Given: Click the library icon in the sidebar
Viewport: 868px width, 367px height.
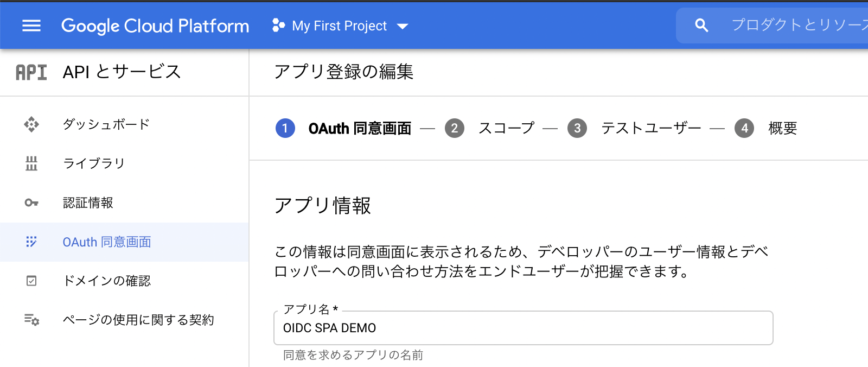Looking at the screenshot, I should 33,163.
